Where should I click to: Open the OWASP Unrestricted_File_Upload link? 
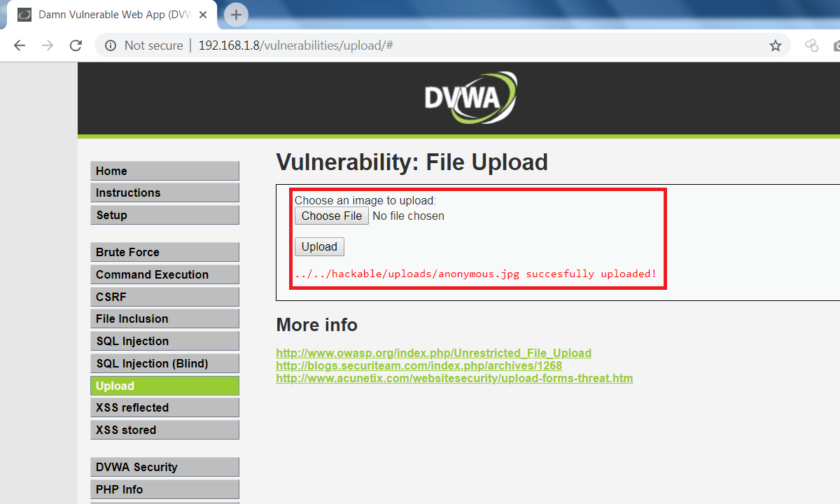[x=433, y=353]
